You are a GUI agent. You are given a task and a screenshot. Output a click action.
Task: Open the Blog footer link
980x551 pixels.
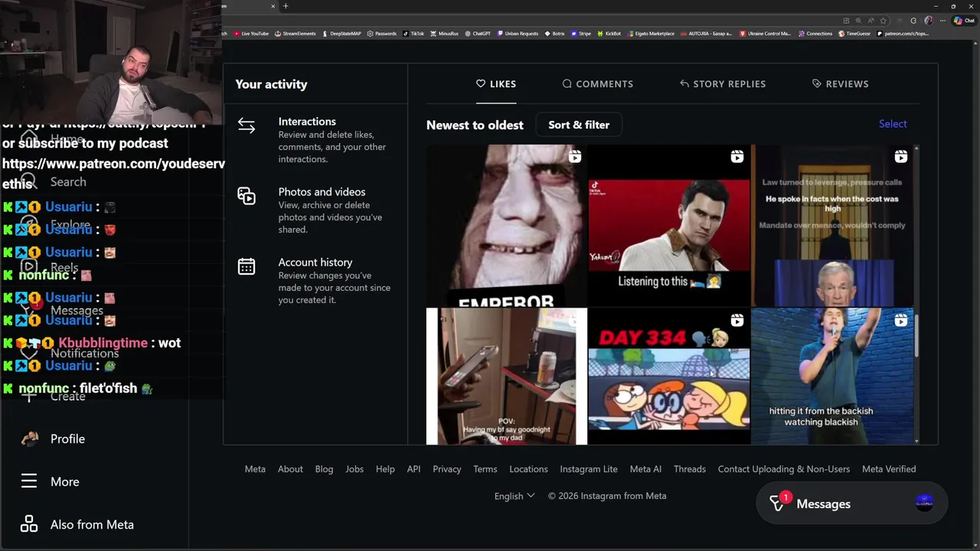(x=324, y=469)
